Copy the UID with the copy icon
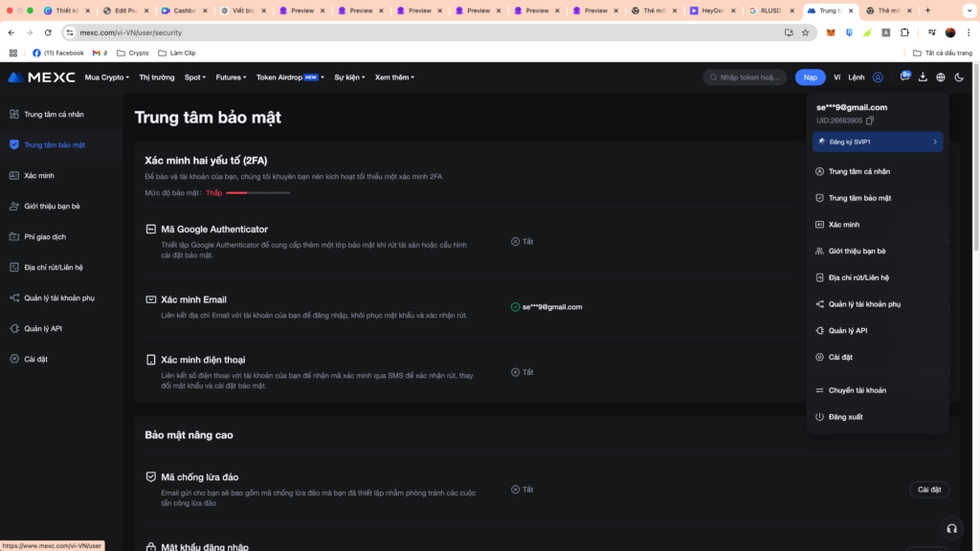Image resolution: width=980 pixels, height=551 pixels. click(x=870, y=121)
